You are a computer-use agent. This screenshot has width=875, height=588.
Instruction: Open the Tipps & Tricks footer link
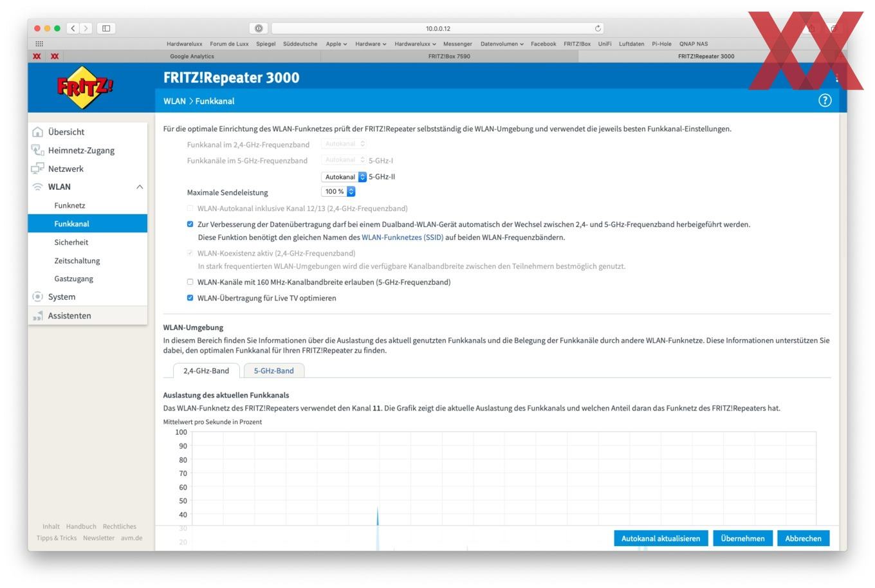click(57, 538)
